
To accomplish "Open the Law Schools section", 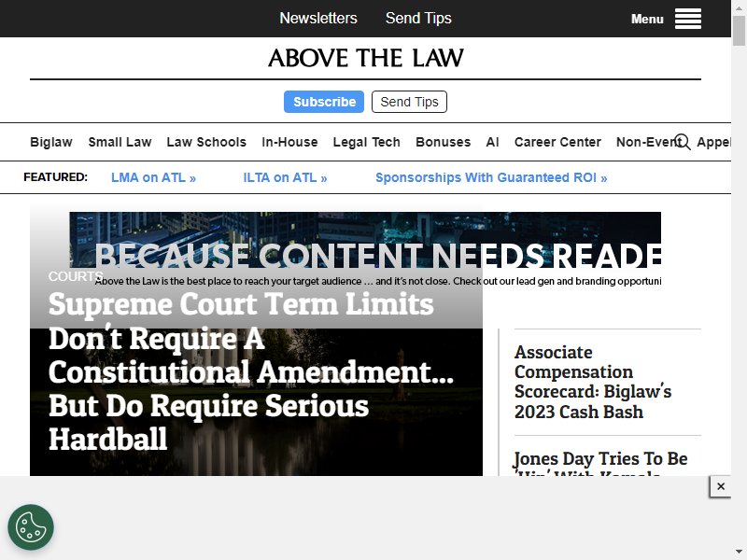I will [x=206, y=142].
